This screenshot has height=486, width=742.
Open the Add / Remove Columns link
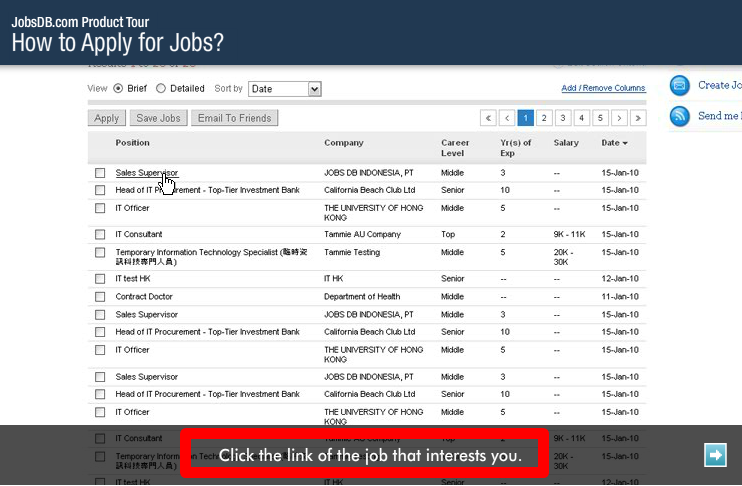[603, 88]
